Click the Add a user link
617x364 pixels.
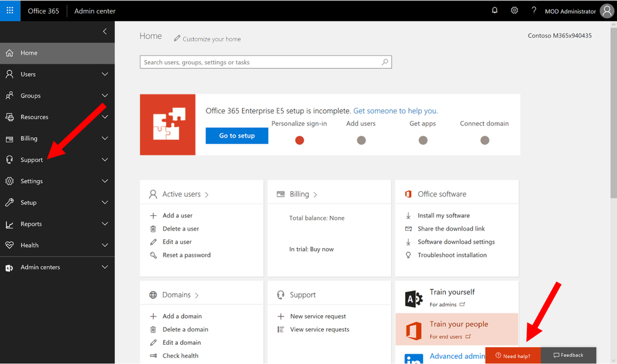click(177, 215)
